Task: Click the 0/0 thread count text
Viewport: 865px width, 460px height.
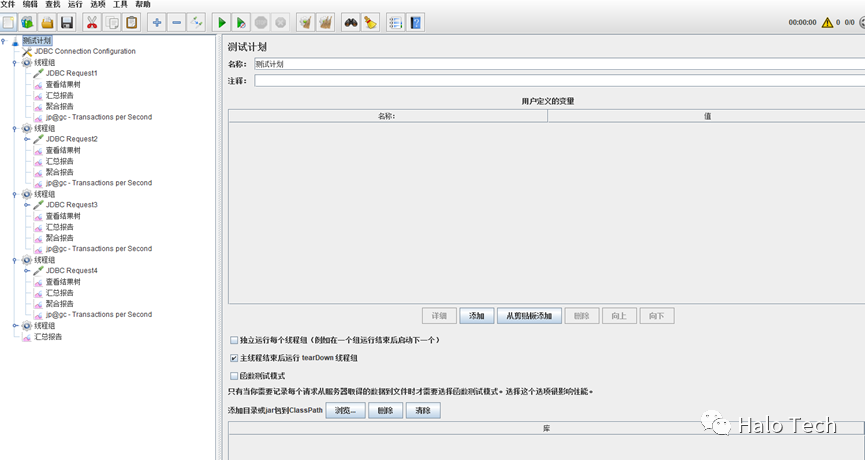Action: click(850, 23)
